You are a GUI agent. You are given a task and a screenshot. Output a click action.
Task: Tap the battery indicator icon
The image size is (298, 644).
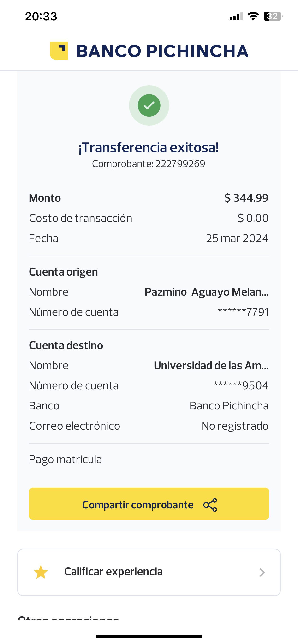click(x=273, y=16)
